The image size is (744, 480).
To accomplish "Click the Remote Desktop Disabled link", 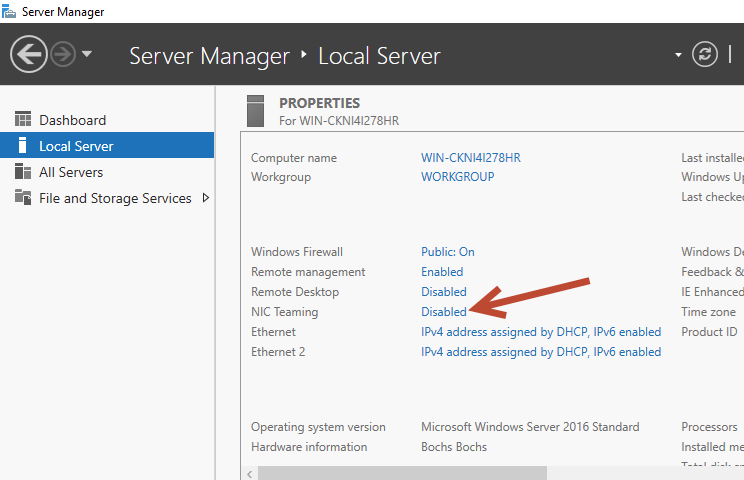I will [x=444, y=292].
